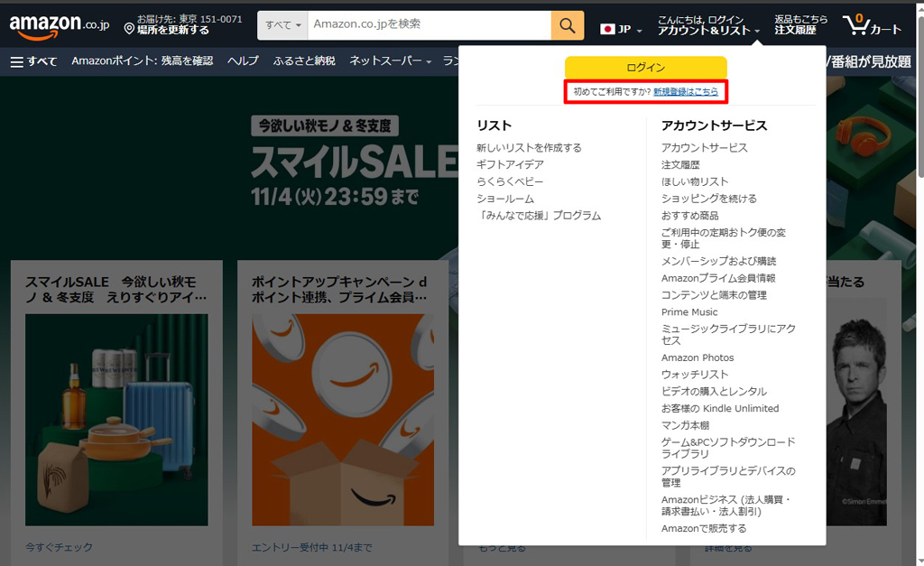This screenshot has width=924, height=566.
Task: Click the ふるさと納税 navigation link
Action: pyautogui.click(x=304, y=61)
